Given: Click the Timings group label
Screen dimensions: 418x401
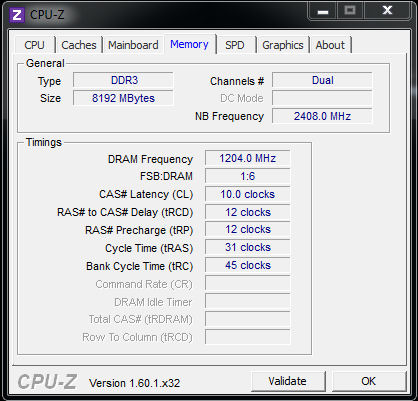Looking at the screenshot, I should (44, 142).
